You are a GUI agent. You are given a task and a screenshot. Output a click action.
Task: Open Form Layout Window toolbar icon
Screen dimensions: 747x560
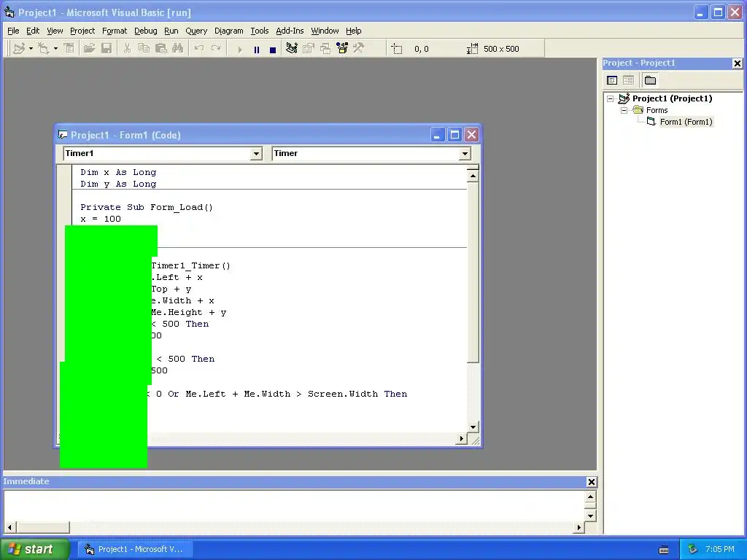click(x=325, y=49)
